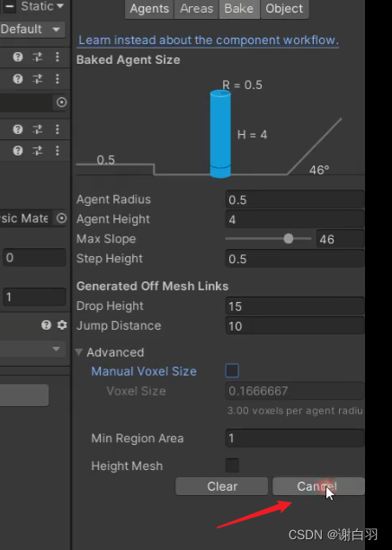Open the gear settings icon in Inspector
This screenshot has width=392, height=550.
62,324
